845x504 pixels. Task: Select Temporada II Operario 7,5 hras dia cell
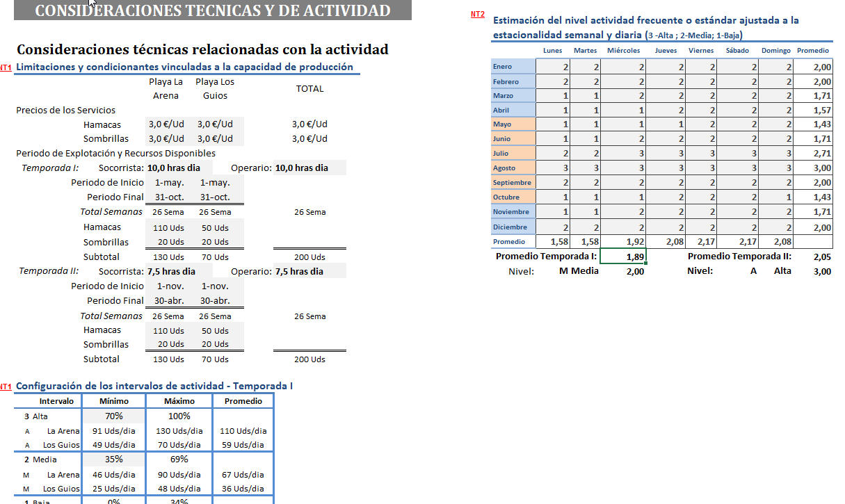coord(299,272)
